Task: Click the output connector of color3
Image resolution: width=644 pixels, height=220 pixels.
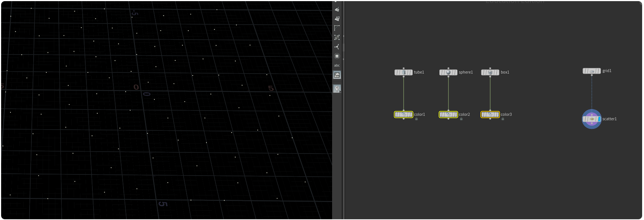Action: (490, 119)
